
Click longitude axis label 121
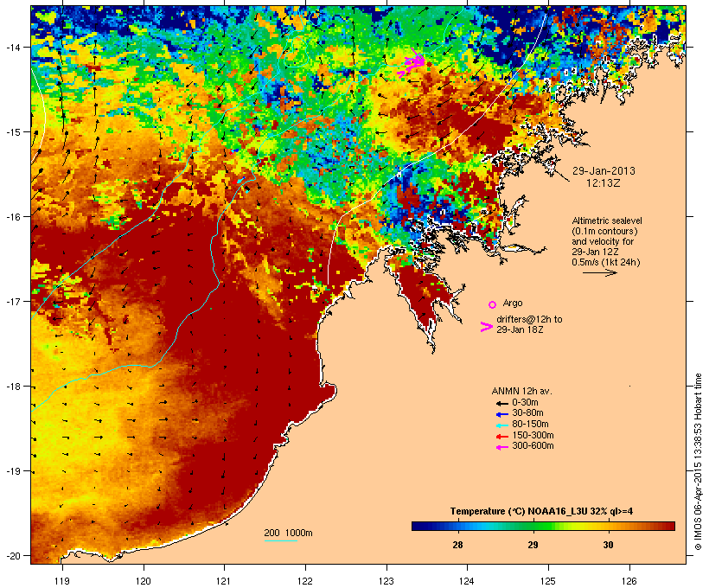(x=224, y=581)
